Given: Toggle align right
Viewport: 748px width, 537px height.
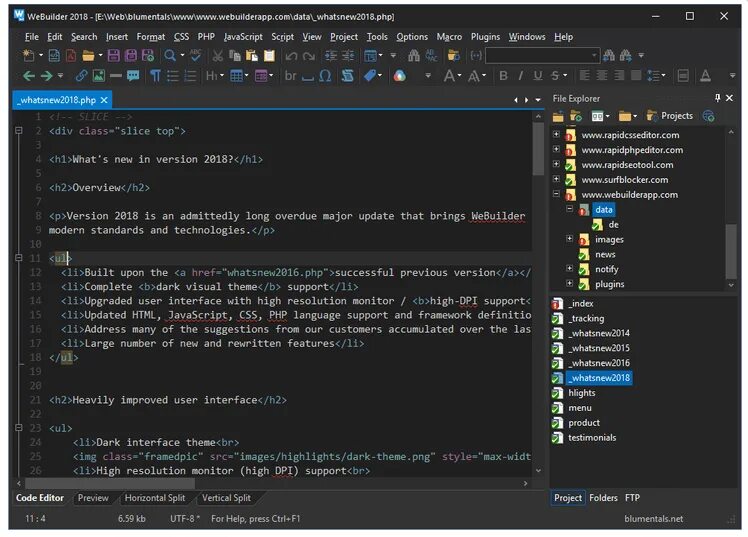Looking at the screenshot, I should coord(619,76).
